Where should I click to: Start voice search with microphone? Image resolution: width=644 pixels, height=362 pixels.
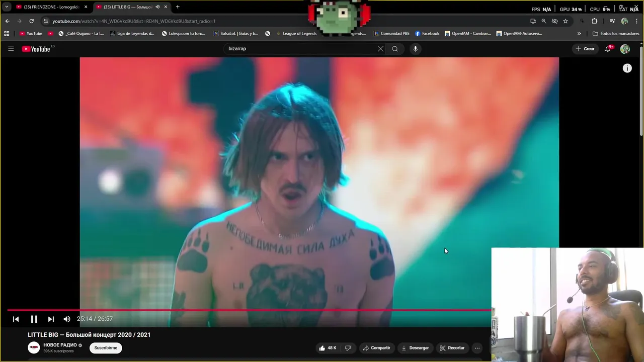pyautogui.click(x=415, y=49)
